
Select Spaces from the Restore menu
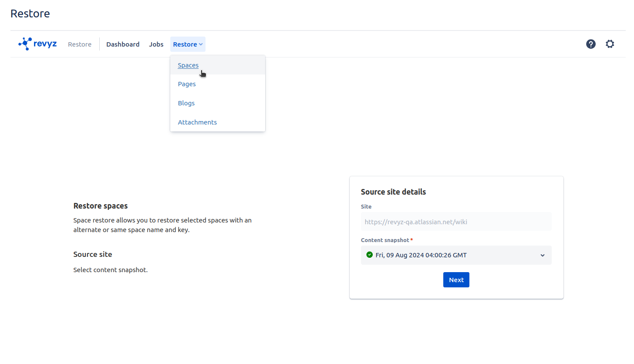(188, 65)
